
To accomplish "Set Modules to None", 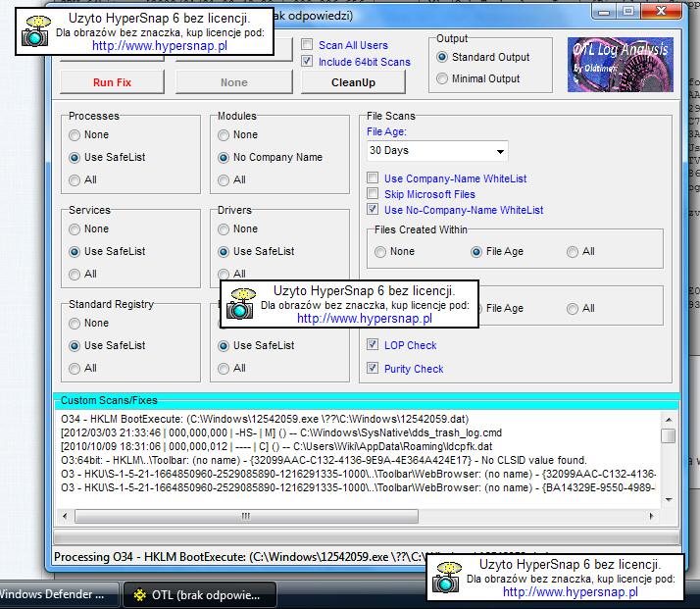I will click(224, 134).
